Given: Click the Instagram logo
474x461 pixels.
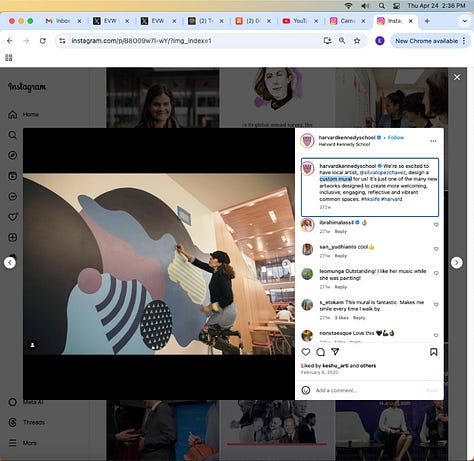Looking at the screenshot, I should coord(27,87).
